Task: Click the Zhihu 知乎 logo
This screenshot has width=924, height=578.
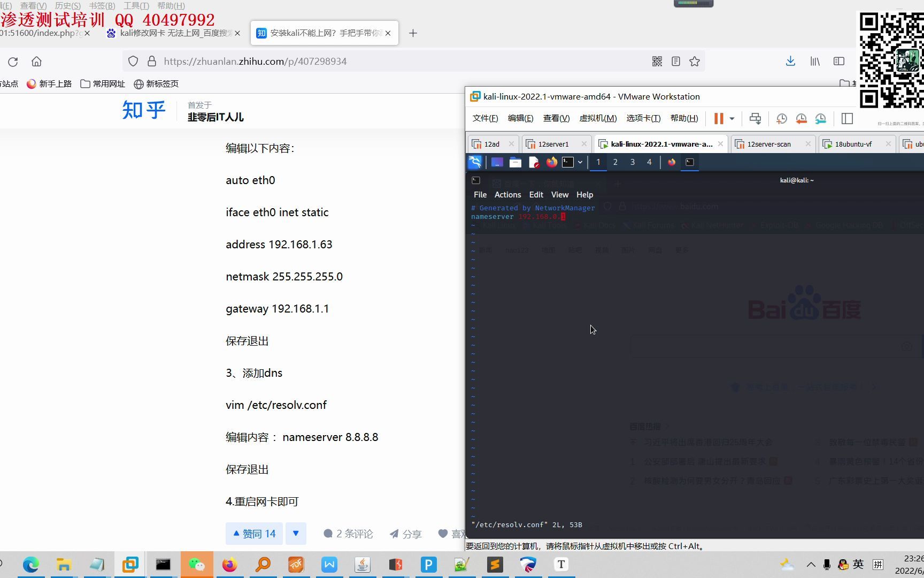Action: coord(144,110)
